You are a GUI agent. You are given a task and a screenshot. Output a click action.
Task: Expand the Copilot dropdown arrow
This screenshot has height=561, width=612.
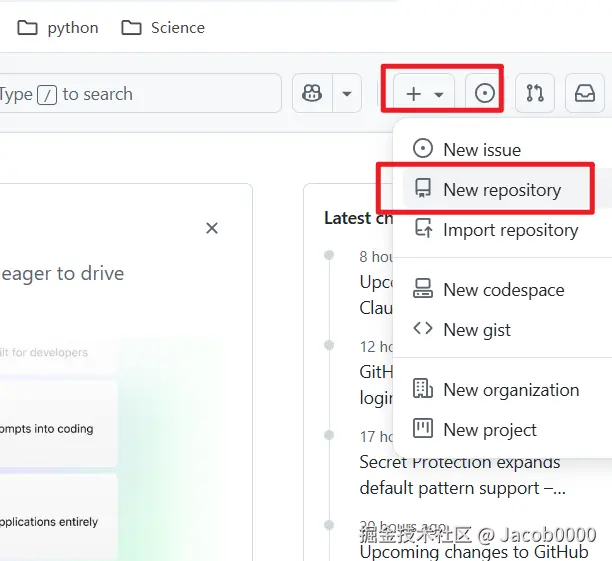347,93
